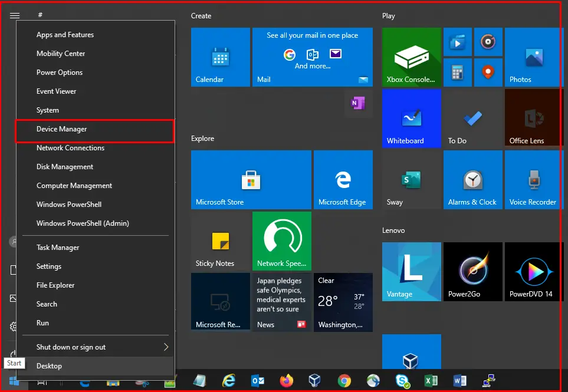Launch Event Viewer from the context menu
The image size is (568, 392).
[96, 91]
